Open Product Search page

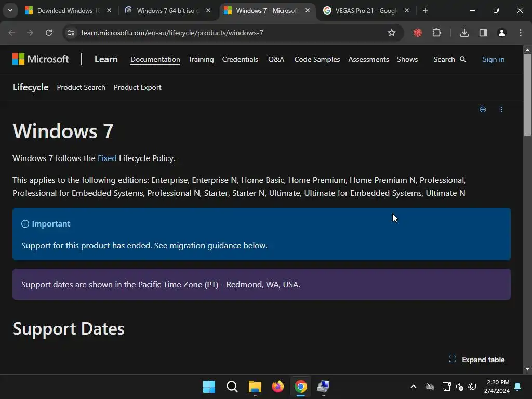coord(81,87)
